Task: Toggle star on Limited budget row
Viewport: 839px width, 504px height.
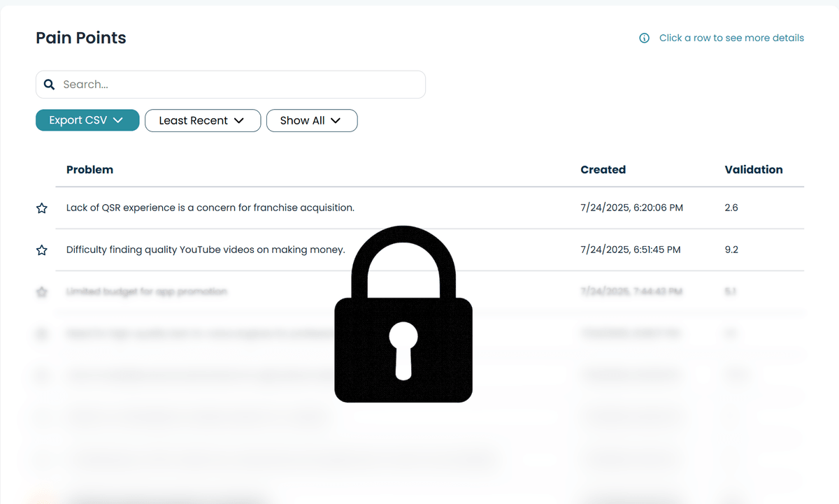Action: pos(42,292)
